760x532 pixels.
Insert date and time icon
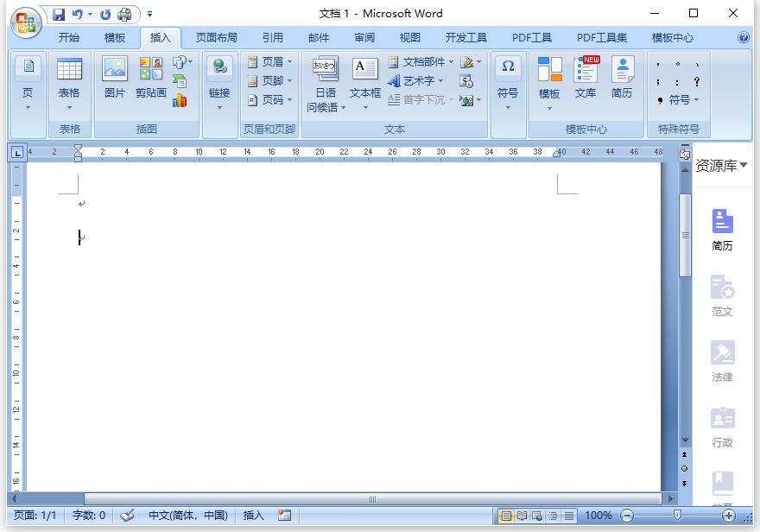click(465, 81)
